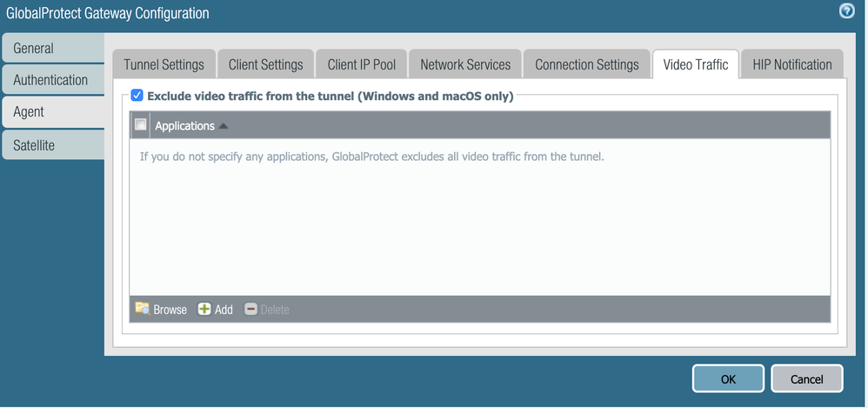
Task: Open the Authentication side tab
Action: [x=53, y=80]
